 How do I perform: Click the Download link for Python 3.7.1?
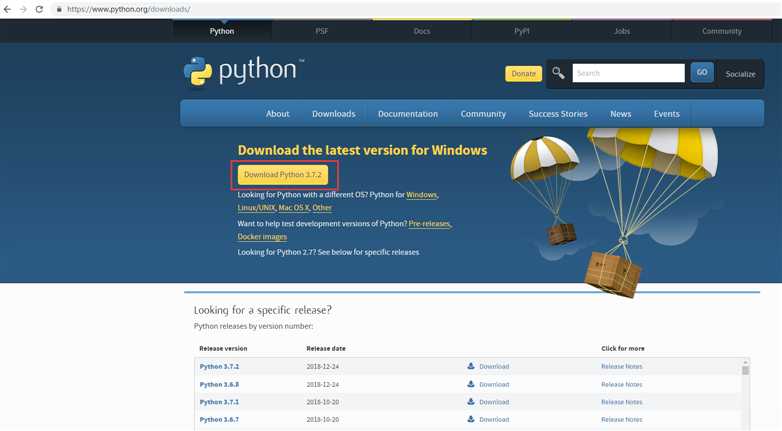494,402
